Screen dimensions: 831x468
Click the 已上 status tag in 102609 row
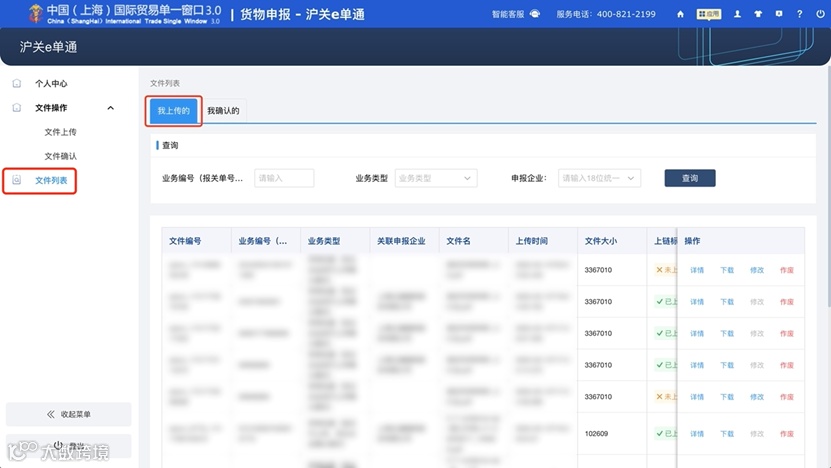pyautogui.click(x=666, y=434)
